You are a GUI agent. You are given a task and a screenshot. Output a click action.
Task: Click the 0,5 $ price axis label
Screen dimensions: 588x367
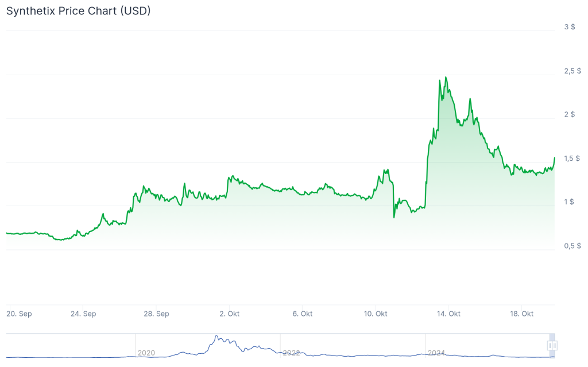pyautogui.click(x=572, y=245)
